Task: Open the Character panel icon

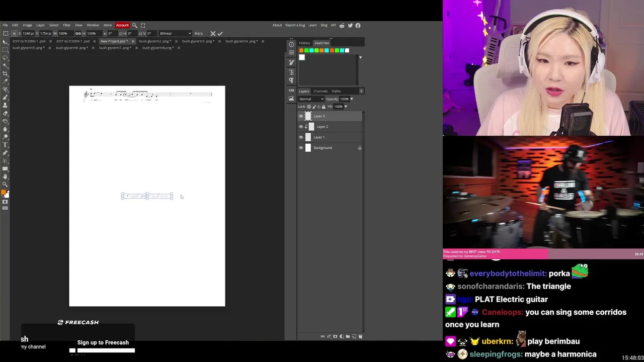Action: 291,72
